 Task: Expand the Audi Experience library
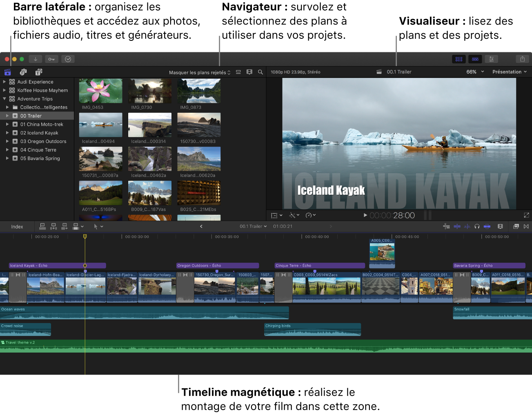4,82
